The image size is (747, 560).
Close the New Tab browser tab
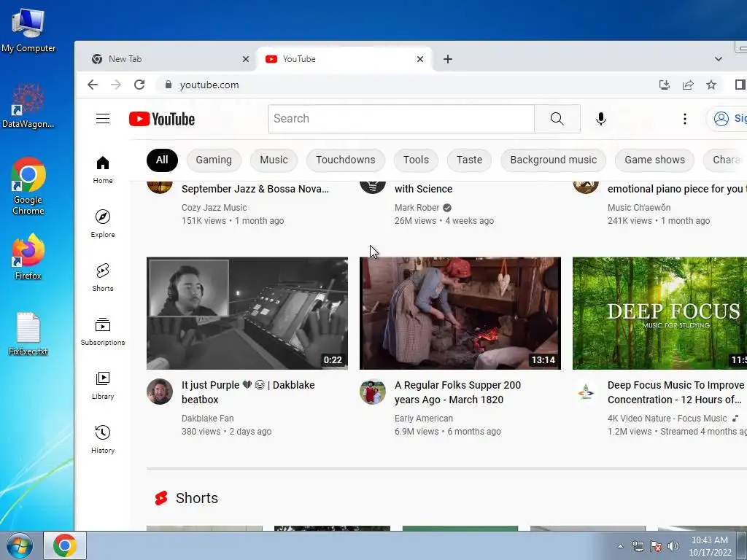(246, 59)
